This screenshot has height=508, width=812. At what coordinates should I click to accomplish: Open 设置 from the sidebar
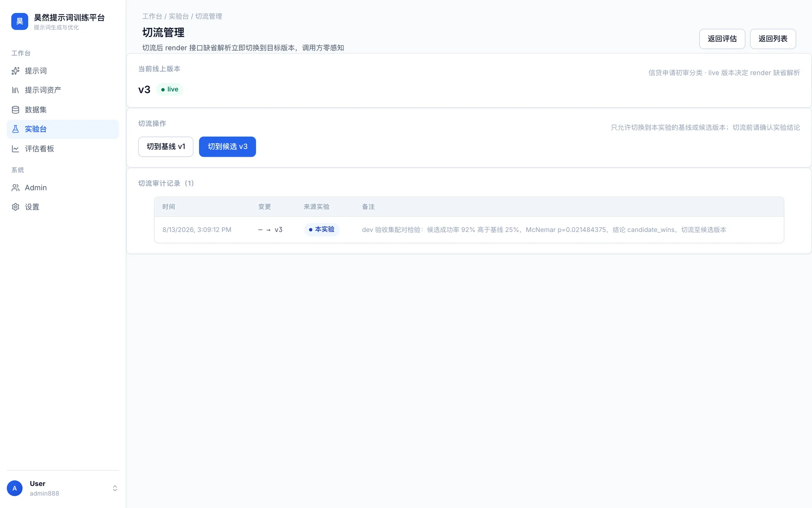(63, 207)
